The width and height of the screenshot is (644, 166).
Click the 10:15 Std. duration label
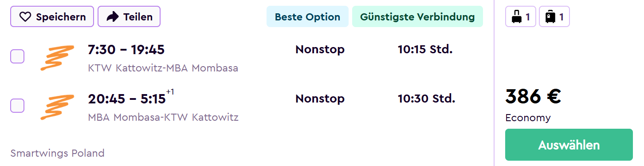425,50
